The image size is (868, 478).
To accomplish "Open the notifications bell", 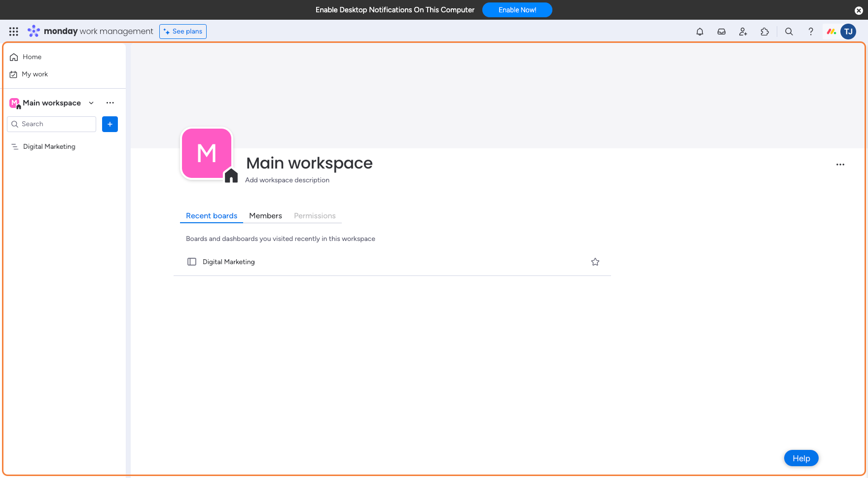I will click(x=699, y=32).
